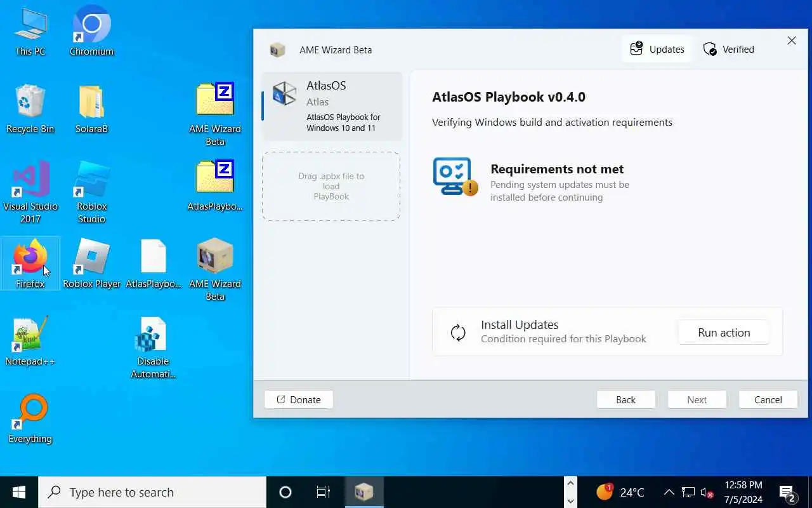Close the AME Wizard window
The height and width of the screenshot is (508, 812).
[792, 41]
